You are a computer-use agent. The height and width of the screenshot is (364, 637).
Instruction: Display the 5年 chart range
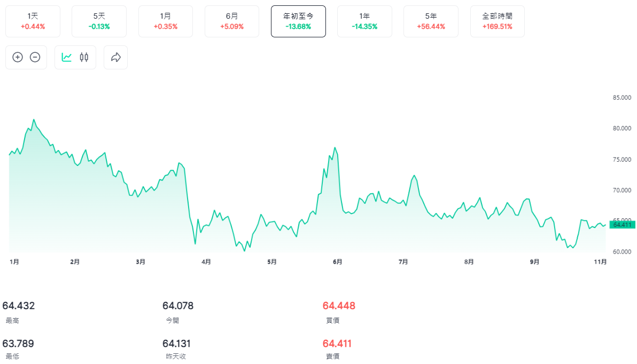point(431,21)
